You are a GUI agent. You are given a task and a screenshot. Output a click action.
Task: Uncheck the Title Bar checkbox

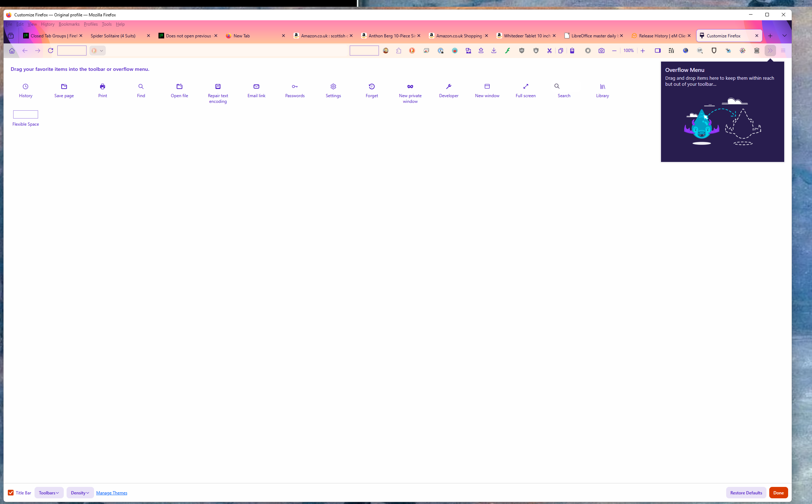[11, 493]
